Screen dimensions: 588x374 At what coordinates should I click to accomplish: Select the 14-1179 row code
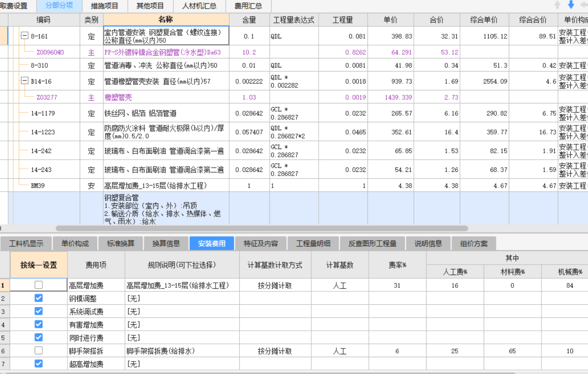[x=43, y=113]
